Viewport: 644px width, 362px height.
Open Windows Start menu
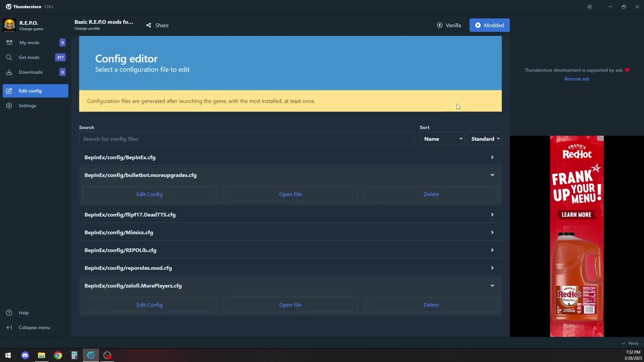tap(8, 355)
